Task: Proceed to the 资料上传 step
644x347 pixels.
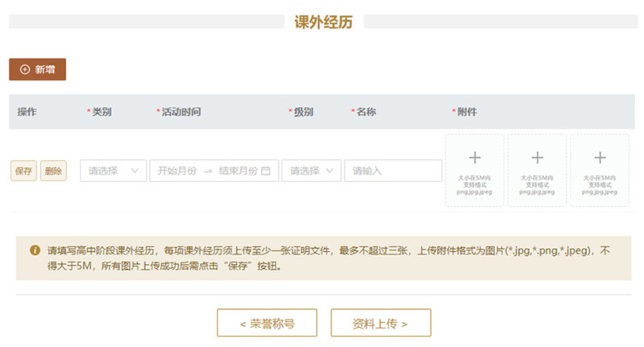Action: tap(380, 323)
